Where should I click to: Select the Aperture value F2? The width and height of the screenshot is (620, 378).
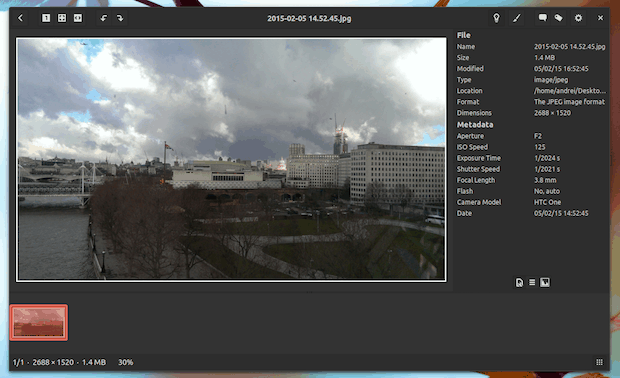click(x=538, y=136)
